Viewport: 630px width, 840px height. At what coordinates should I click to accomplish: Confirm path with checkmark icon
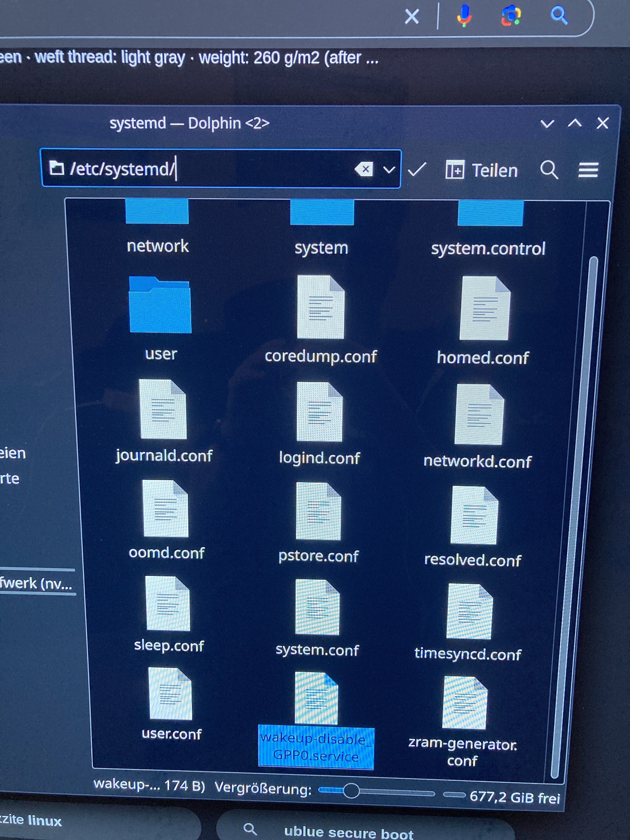417,169
